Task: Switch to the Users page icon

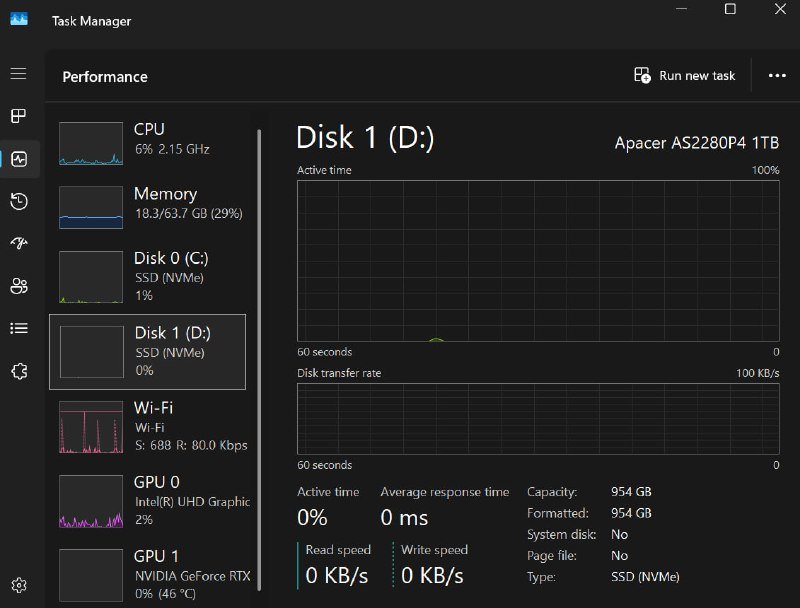Action: click(18, 286)
